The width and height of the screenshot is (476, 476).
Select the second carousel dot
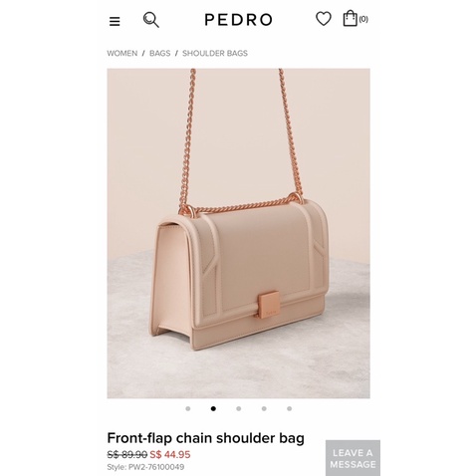213,408
